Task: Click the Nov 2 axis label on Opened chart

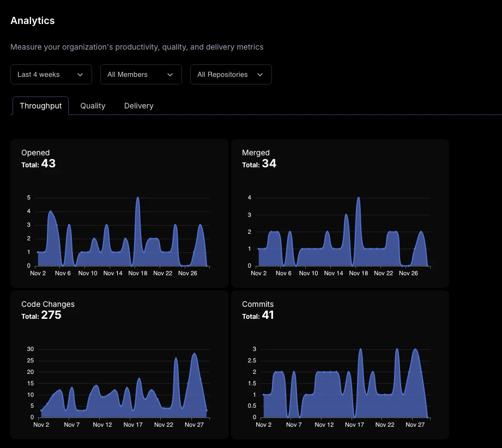Action: point(38,273)
